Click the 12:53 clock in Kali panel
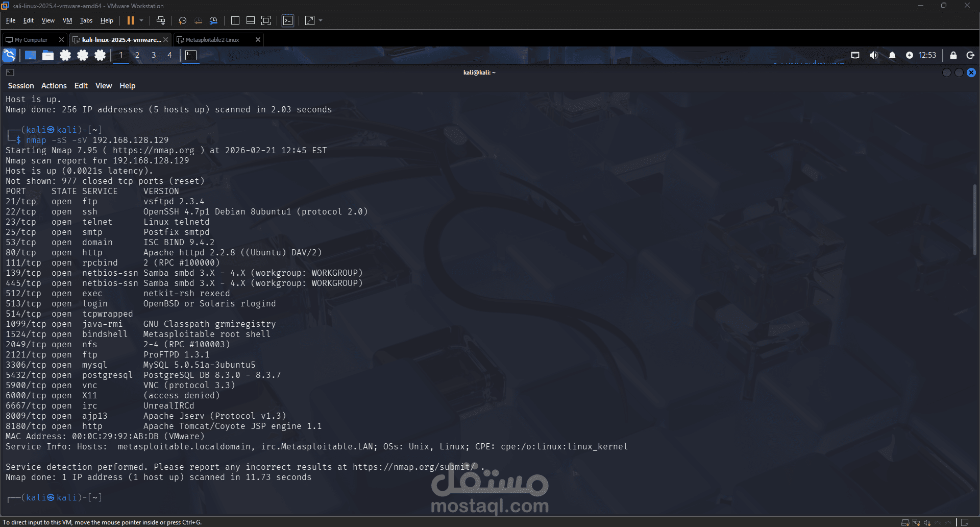The image size is (980, 527). point(927,55)
